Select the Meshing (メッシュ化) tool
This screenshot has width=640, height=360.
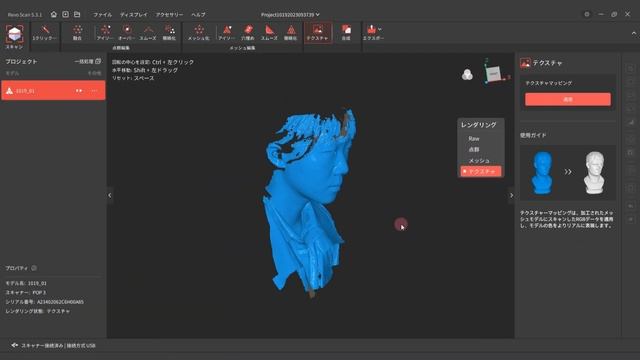coord(199,33)
